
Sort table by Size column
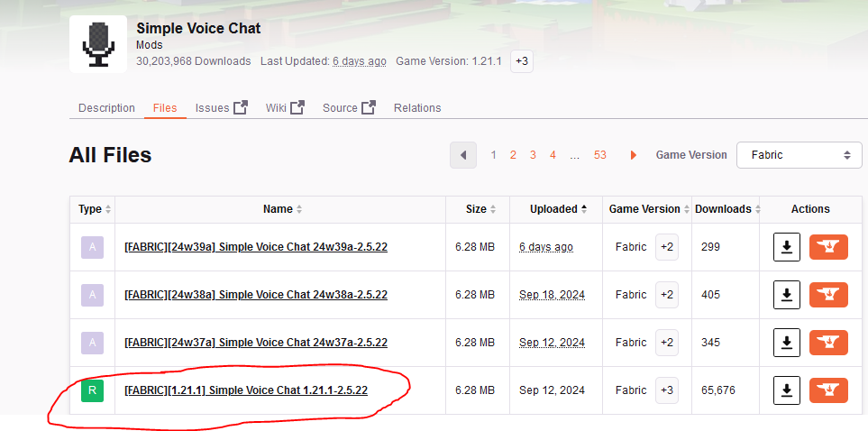(480, 209)
